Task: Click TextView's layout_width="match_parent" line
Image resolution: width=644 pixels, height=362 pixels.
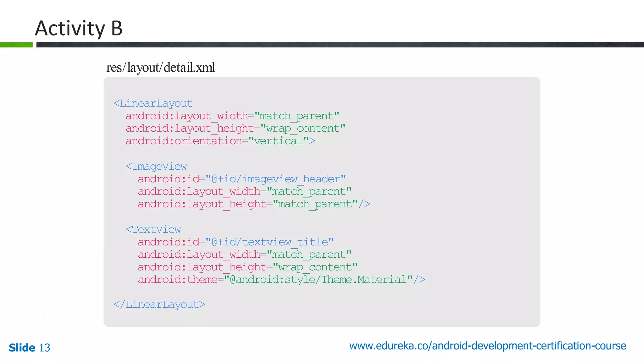Action: coord(245,255)
